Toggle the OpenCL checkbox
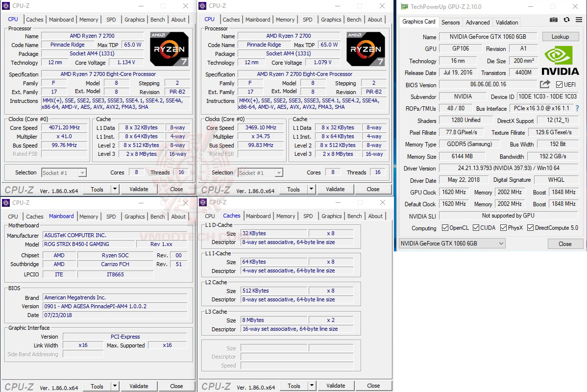 click(x=445, y=228)
